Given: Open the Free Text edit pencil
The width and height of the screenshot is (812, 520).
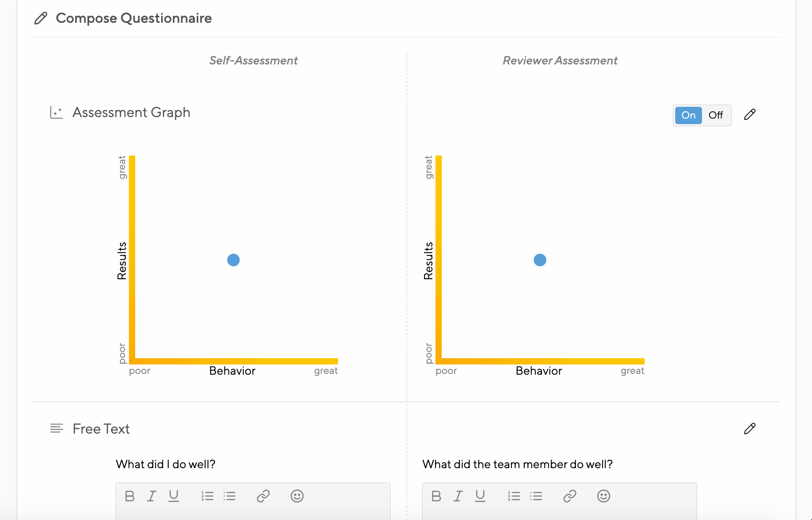Looking at the screenshot, I should (x=749, y=428).
